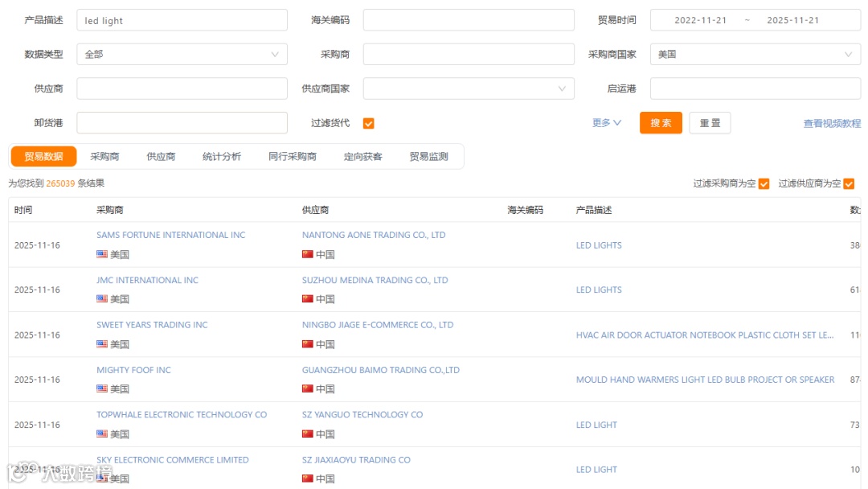Image resolution: width=868 pixels, height=489 pixels.
Task: Switch to the 供应商 tab
Action: [x=161, y=157]
